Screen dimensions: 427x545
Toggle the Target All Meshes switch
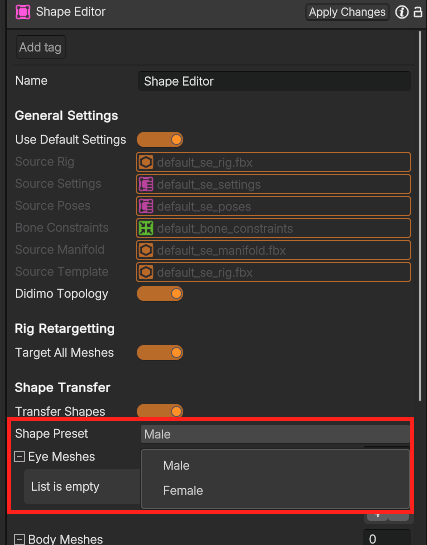point(160,353)
